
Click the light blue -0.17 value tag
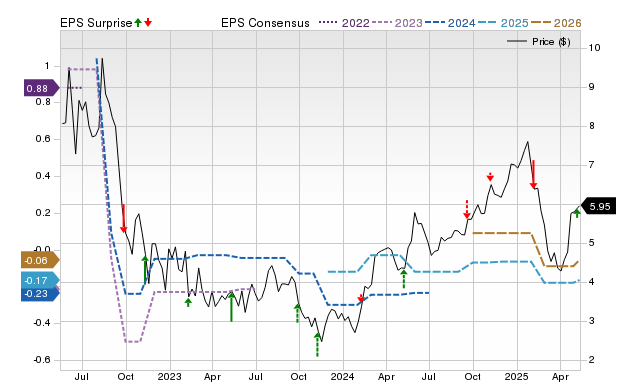(x=40, y=280)
